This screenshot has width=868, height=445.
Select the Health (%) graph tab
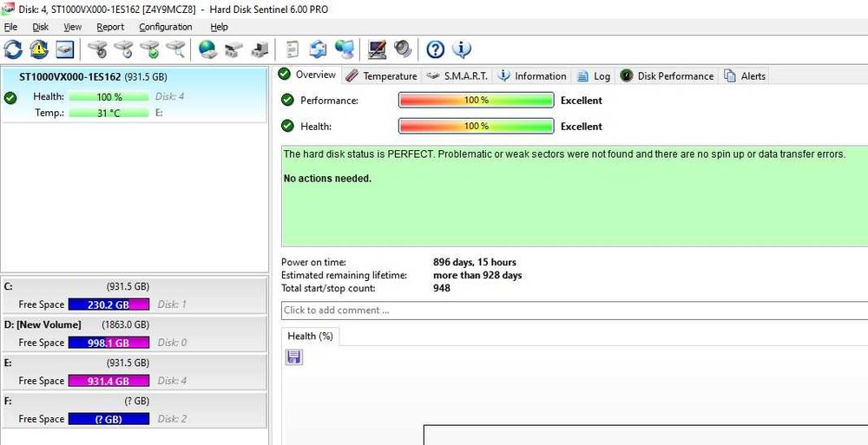coord(310,336)
